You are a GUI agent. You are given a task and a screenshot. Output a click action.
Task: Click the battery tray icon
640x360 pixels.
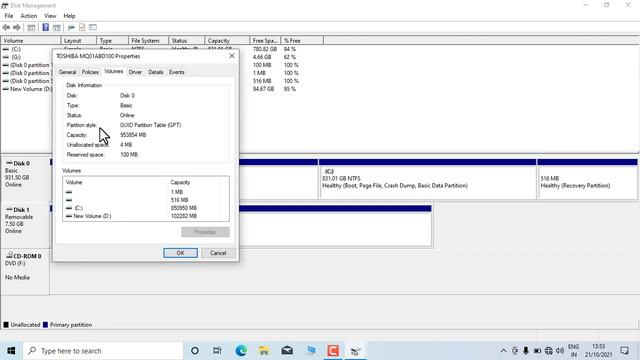[537, 351]
